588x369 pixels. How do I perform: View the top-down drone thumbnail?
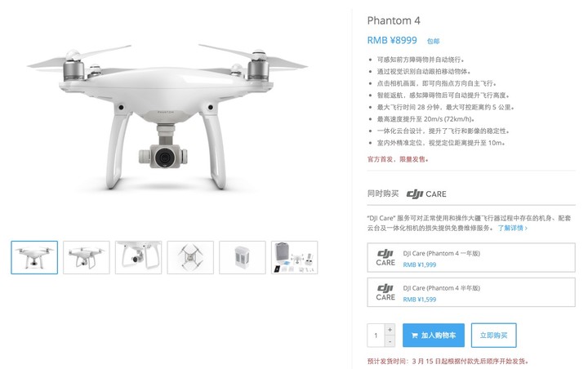190,257
